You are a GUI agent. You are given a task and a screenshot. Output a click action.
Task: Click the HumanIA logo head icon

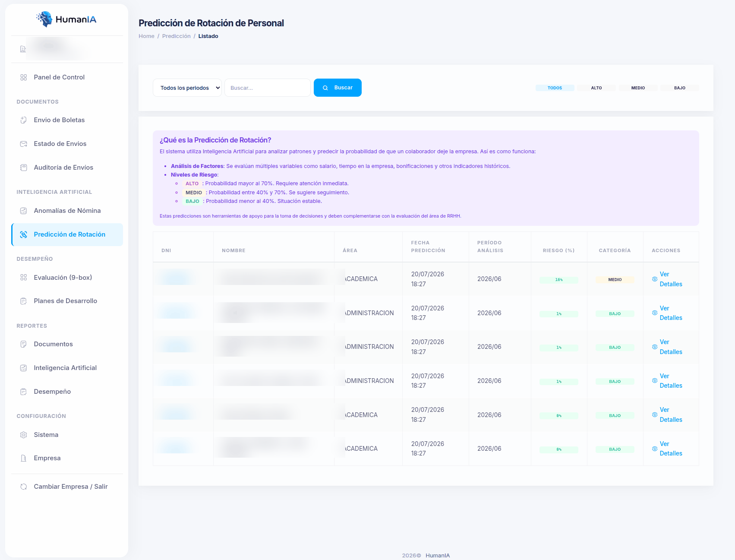[x=44, y=19]
